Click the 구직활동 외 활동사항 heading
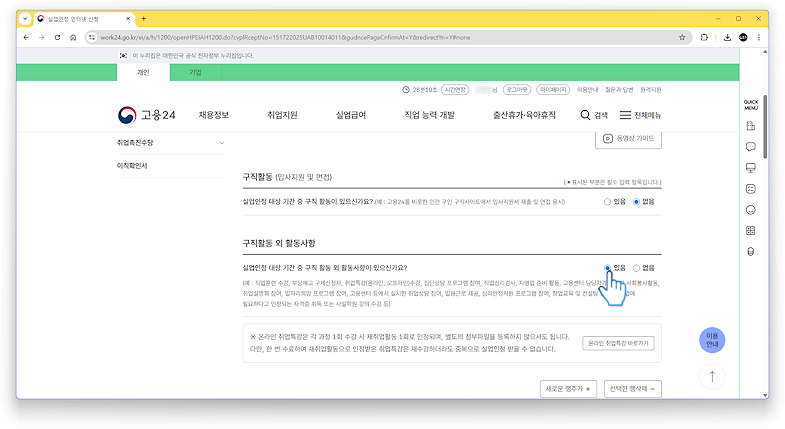Viewport: 785px width, 429px height. click(x=279, y=243)
